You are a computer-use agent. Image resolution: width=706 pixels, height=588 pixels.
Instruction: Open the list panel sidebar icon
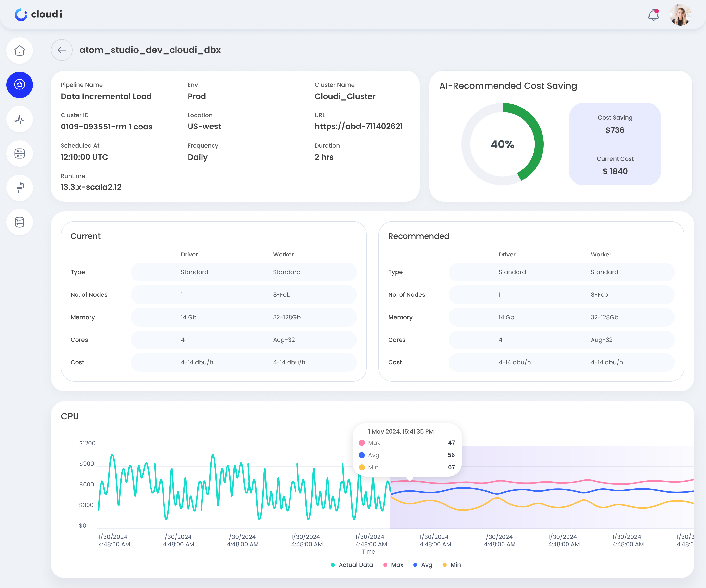[x=20, y=153]
